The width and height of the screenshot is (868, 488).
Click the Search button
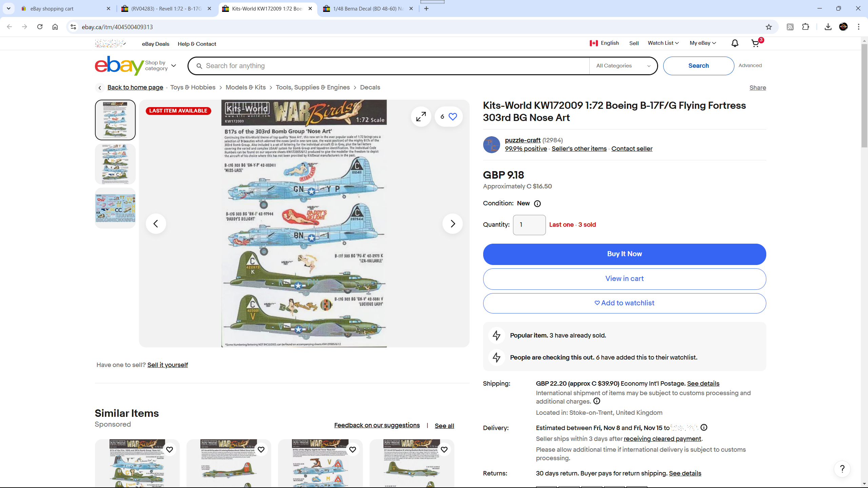pos(698,66)
